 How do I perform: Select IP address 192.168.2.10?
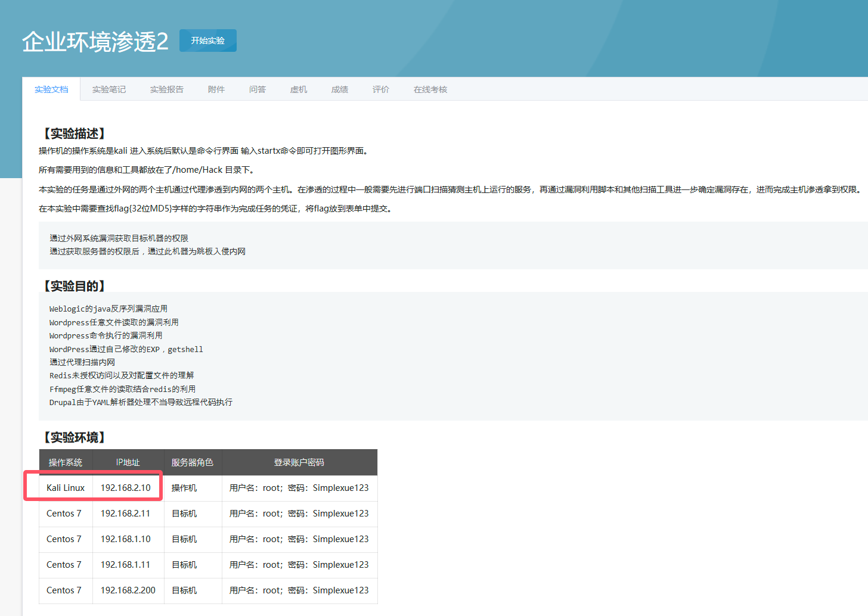point(126,488)
